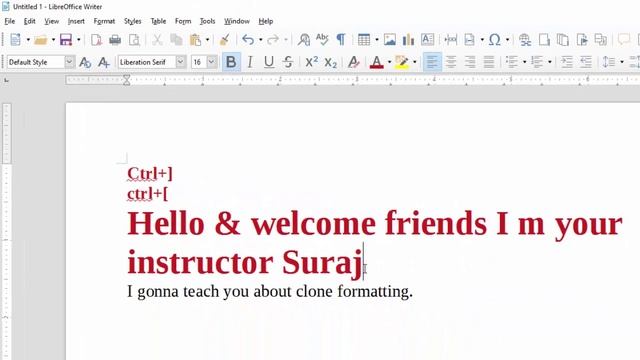Insert a field icon
This screenshot has height=360, width=640.
470,40
